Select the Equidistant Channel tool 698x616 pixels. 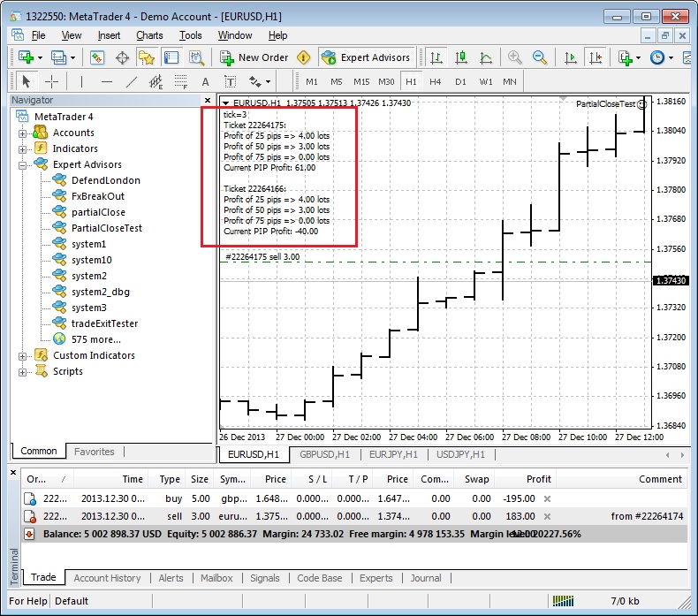pos(156,81)
